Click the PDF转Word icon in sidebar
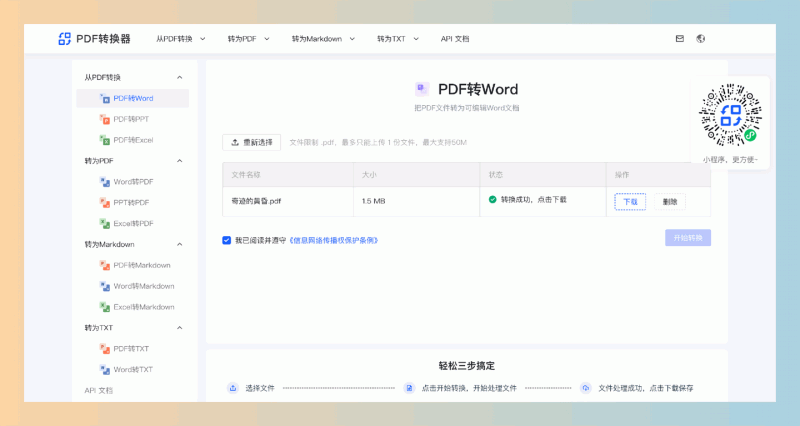800x426 pixels. coord(105,98)
